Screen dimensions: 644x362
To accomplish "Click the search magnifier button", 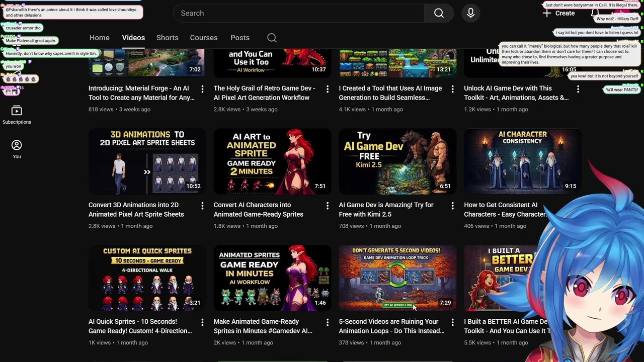I will click(439, 13).
